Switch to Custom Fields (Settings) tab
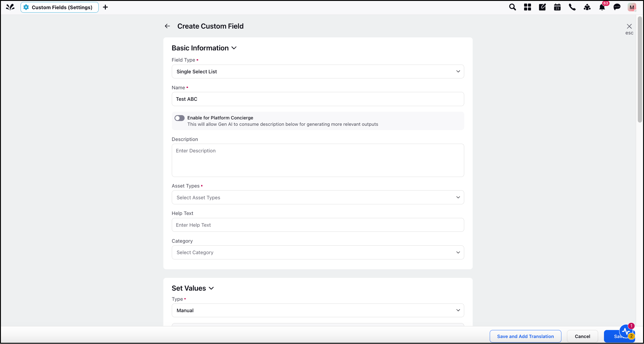This screenshot has height=344, width=644. (x=60, y=7)
